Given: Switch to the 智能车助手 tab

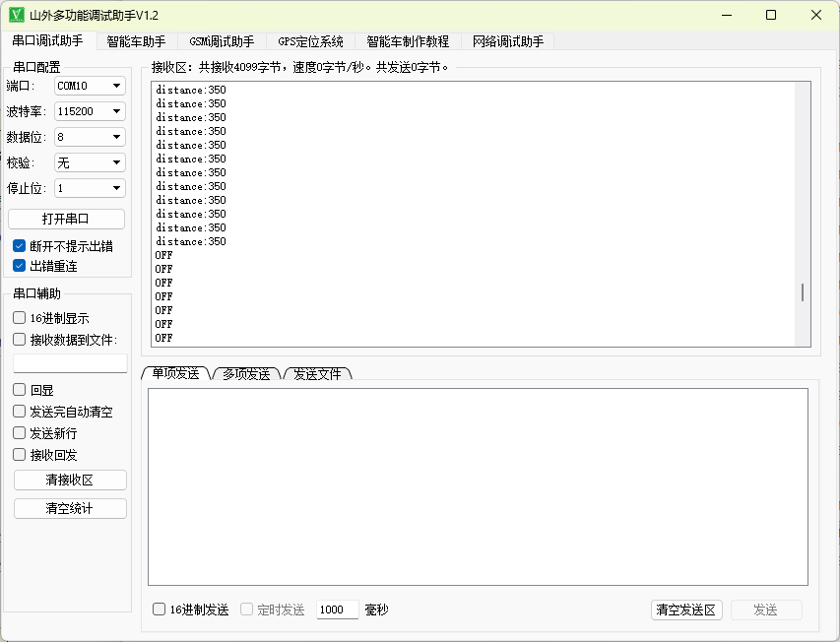Looking at the screenshot, I should pos(136,41).
